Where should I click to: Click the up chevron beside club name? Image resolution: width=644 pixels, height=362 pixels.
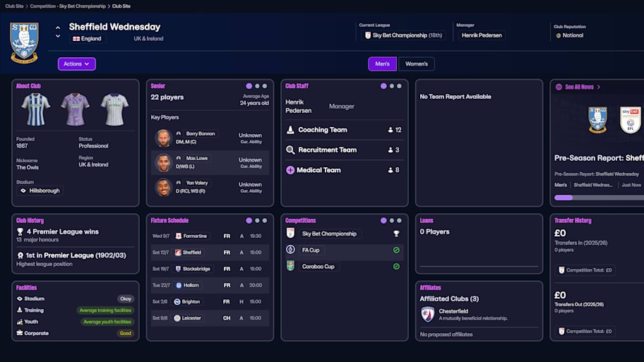coord(58,28)
